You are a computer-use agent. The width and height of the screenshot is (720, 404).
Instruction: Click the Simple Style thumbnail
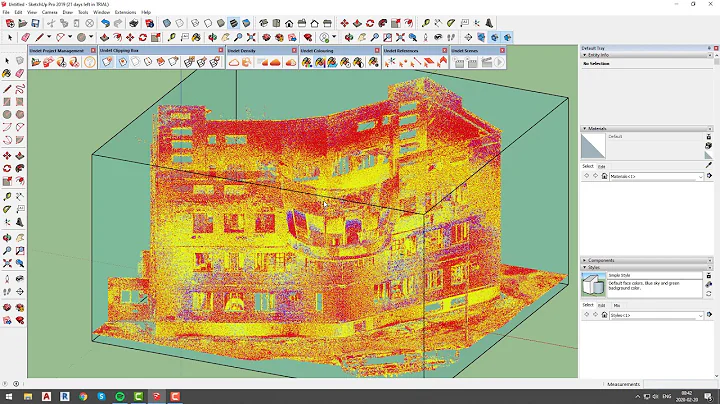point(593,284)
